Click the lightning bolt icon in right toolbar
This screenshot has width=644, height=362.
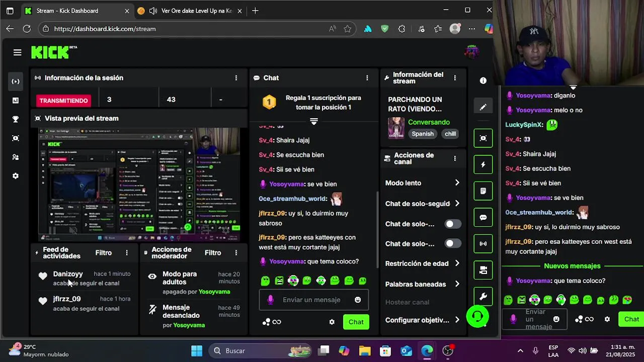483,164
